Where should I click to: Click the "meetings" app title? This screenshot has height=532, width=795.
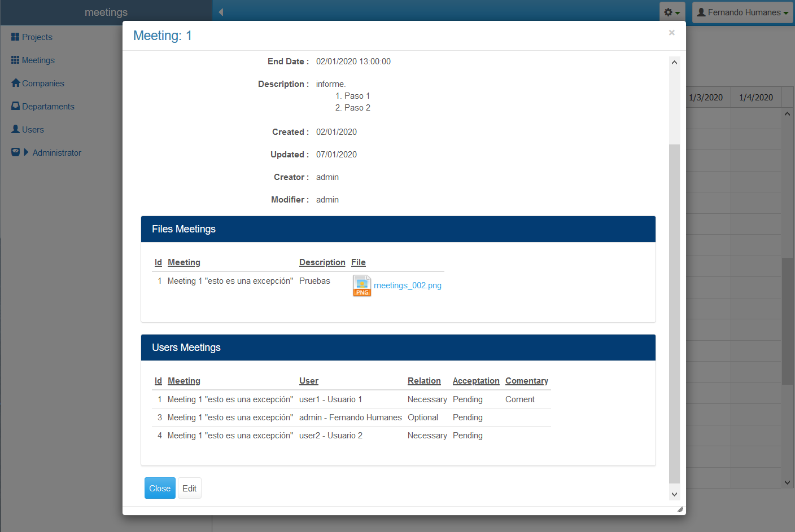pos(106,12)
